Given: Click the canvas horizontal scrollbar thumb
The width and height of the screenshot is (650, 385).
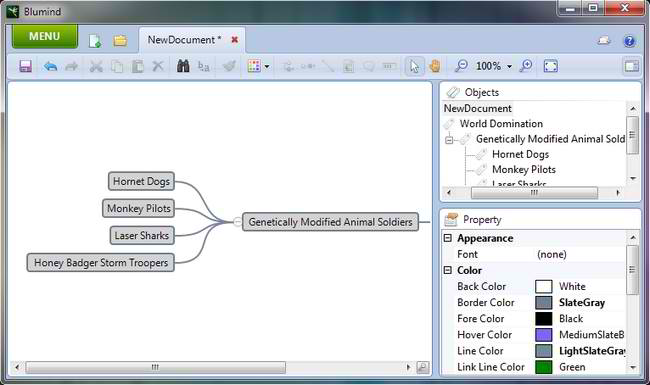Looking at the screenshot, I should coord(155,367).
